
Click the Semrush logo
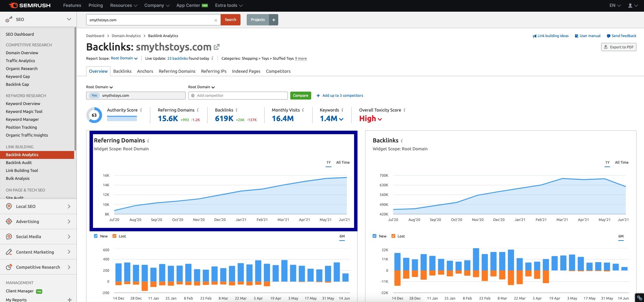point(30,5)
